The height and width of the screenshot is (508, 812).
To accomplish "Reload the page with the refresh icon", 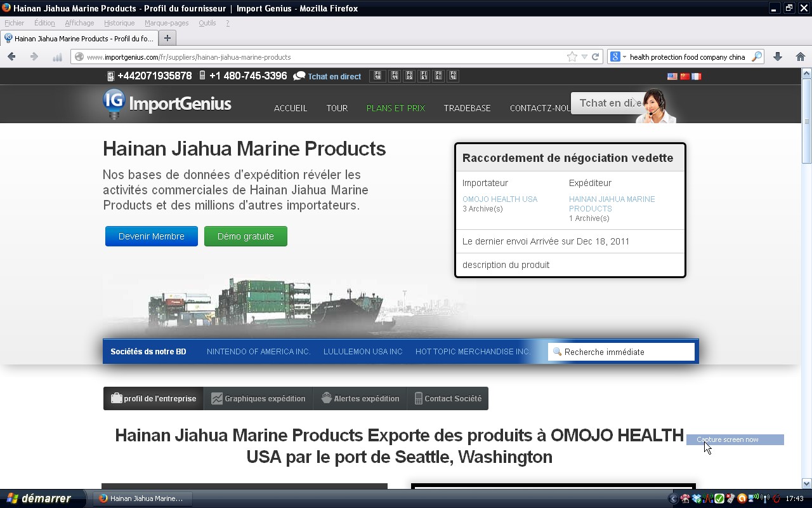I will tap(595, 57).
